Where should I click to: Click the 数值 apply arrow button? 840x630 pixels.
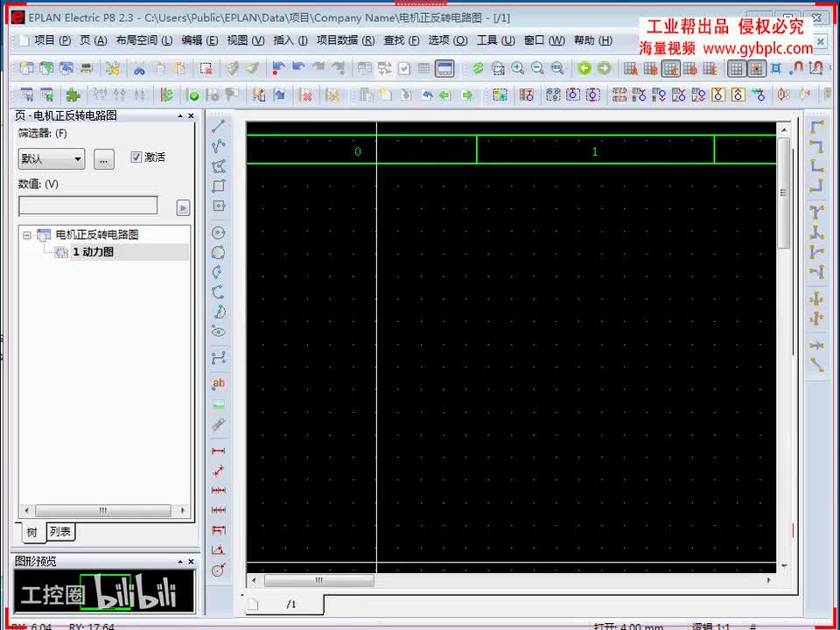(x=183, y=207)
